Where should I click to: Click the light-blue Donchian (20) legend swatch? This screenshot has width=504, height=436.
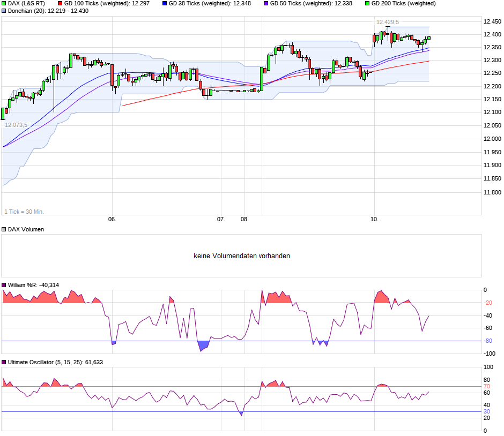tap(4, 11)
